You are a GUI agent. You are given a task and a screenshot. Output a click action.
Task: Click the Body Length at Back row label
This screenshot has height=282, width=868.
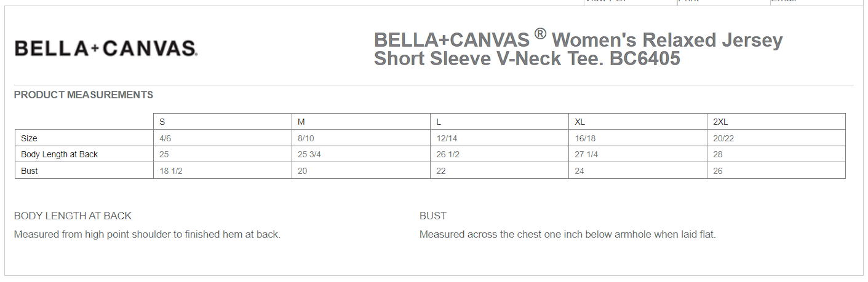point(60,154)
